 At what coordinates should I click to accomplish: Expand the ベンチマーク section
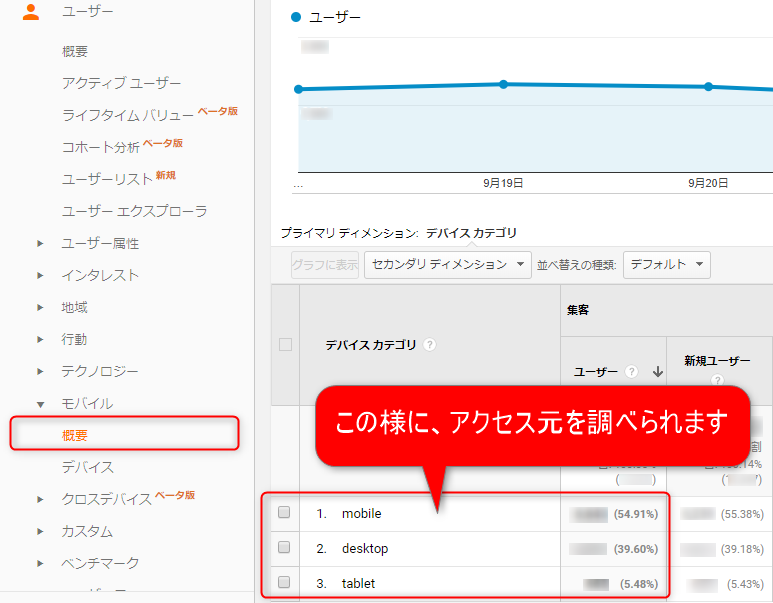coord(40,564)
